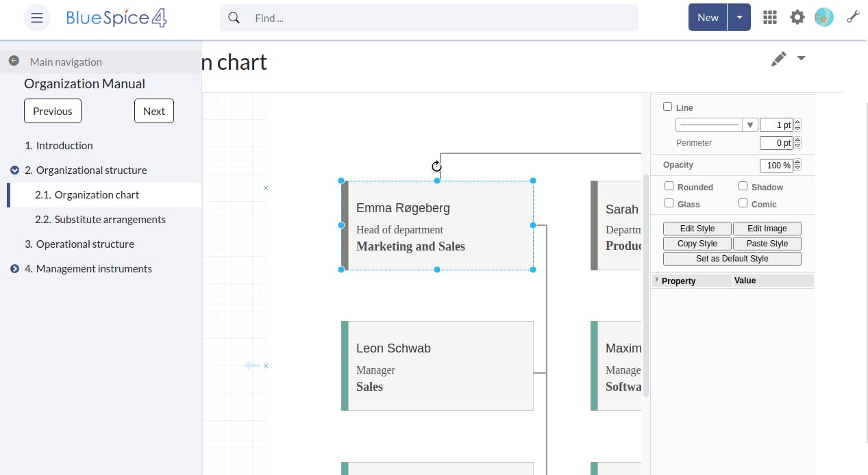This screenshot has width=868, height=475.
Task: Collapse main navigation with back arrow
Action: coord(14,61)
